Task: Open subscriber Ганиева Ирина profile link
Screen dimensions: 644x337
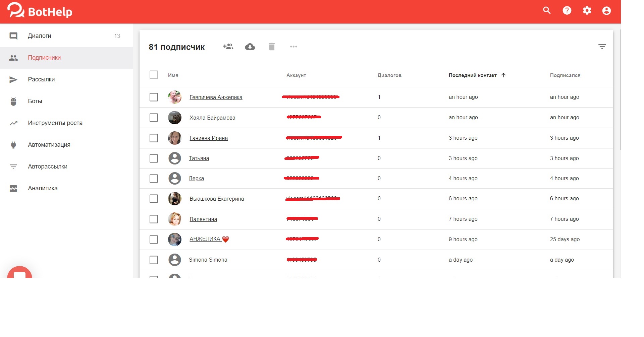Action: 209,138
